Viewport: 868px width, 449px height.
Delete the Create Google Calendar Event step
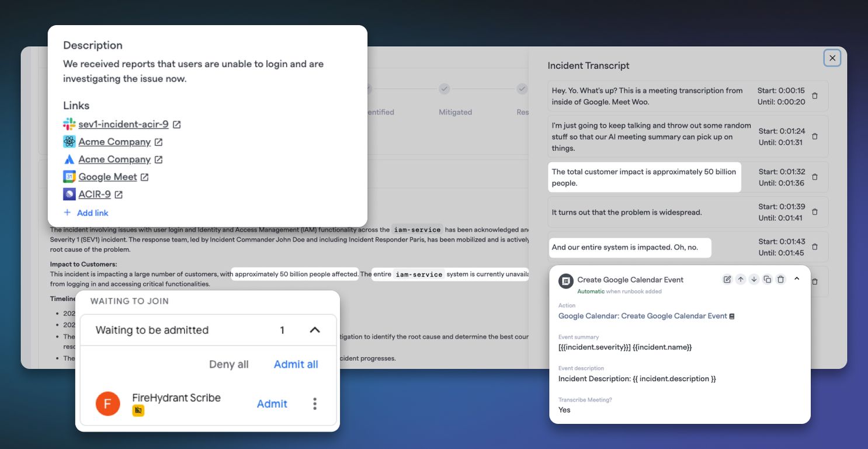(781, 280)
